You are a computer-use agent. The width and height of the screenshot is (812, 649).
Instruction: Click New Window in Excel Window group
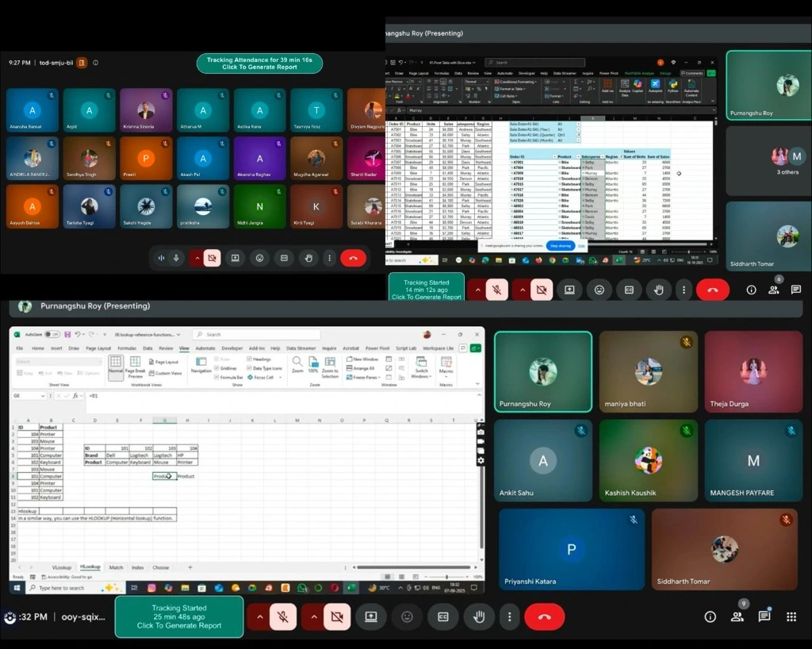pos(362,359)
